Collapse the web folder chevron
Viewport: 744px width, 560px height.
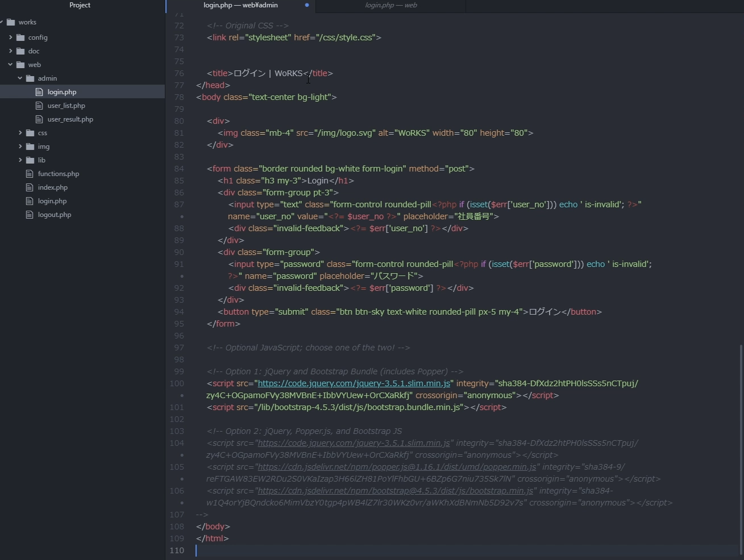coord(10,65)
